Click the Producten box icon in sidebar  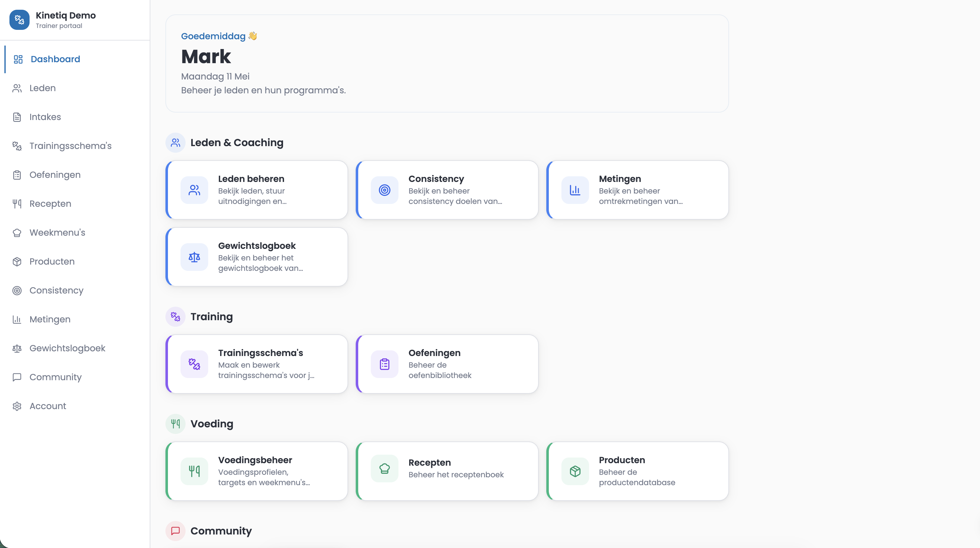tap(17, 261)
